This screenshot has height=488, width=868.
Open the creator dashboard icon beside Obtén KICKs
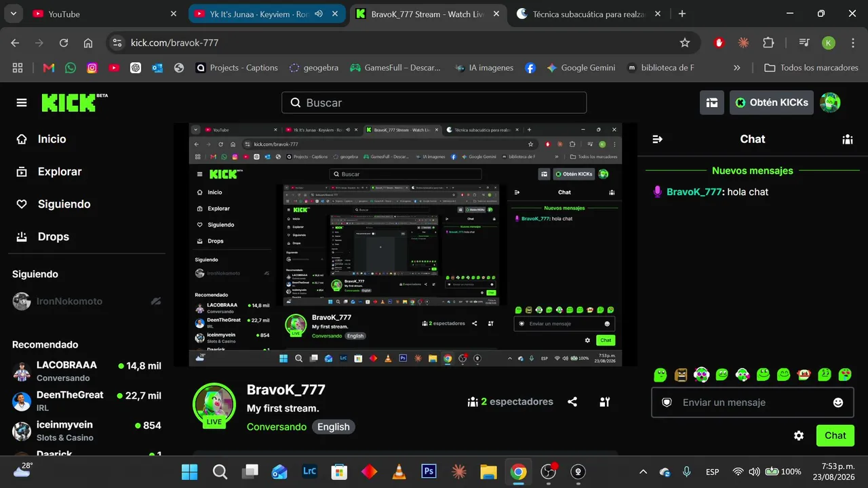[712, 102]
